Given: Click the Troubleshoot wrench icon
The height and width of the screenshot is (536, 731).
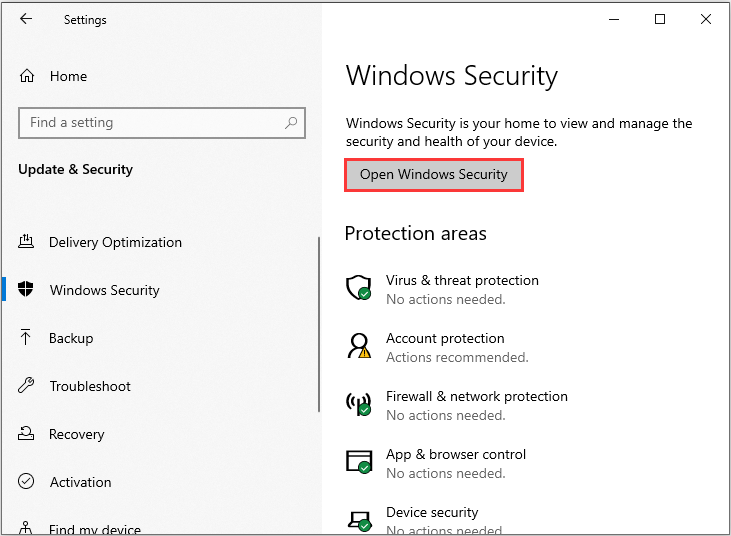Looking at the screenshot, I should [26, 385].
